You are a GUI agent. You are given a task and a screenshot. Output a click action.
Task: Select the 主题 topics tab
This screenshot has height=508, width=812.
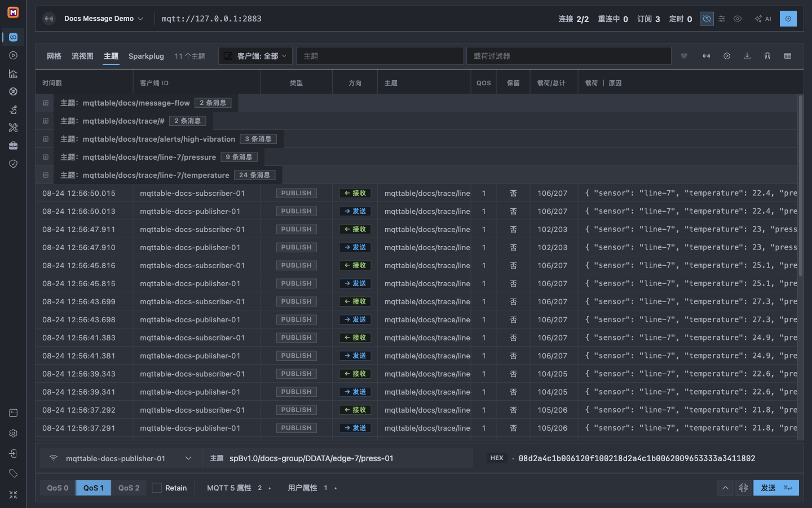point(111,56)
